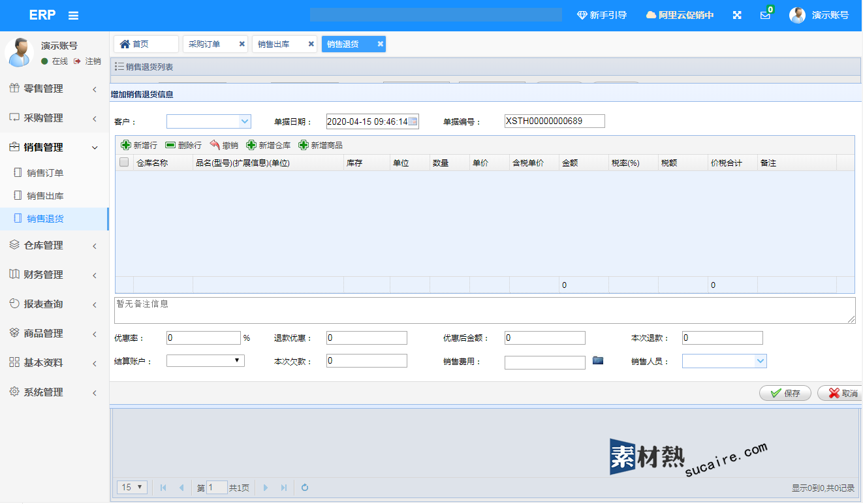The height and width of the screenshot is (504, 863).
Task: Toggle the select-all checkbox in table header
Action: tap(124, 163)
